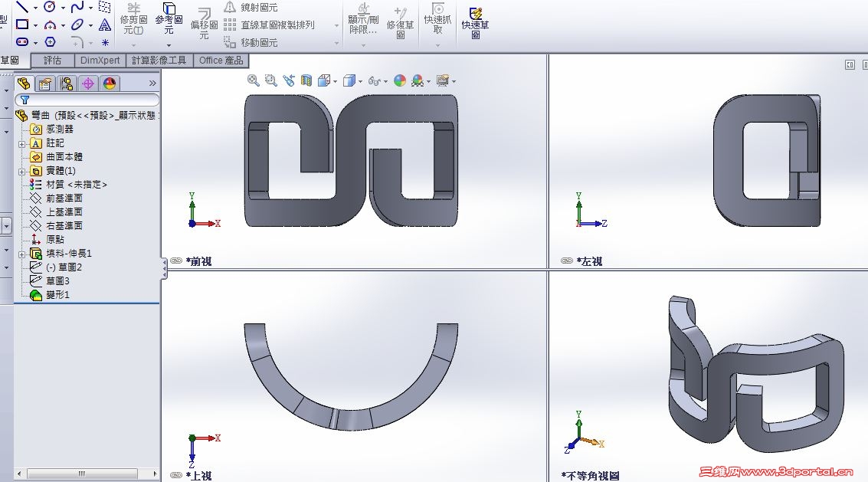Viewport: 868px width, 482px height.
Task: Open dropdown under 修剪圖元
Action: coord(133,45)
